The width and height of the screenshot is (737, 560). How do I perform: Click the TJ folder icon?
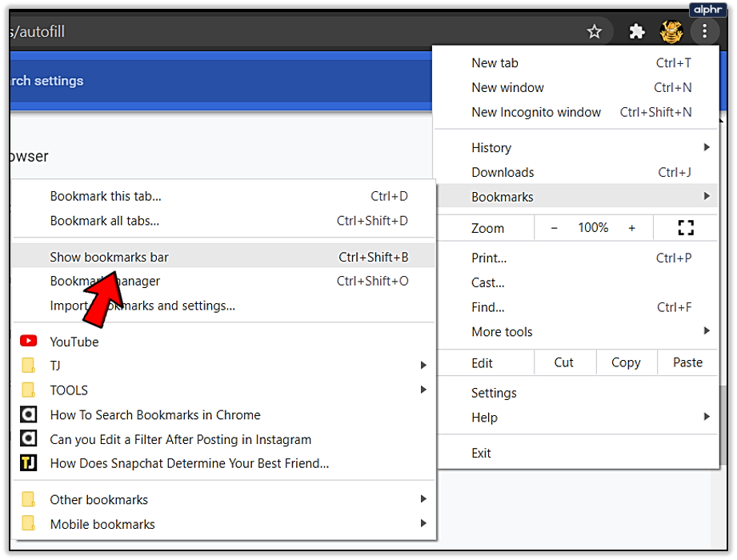28,365
